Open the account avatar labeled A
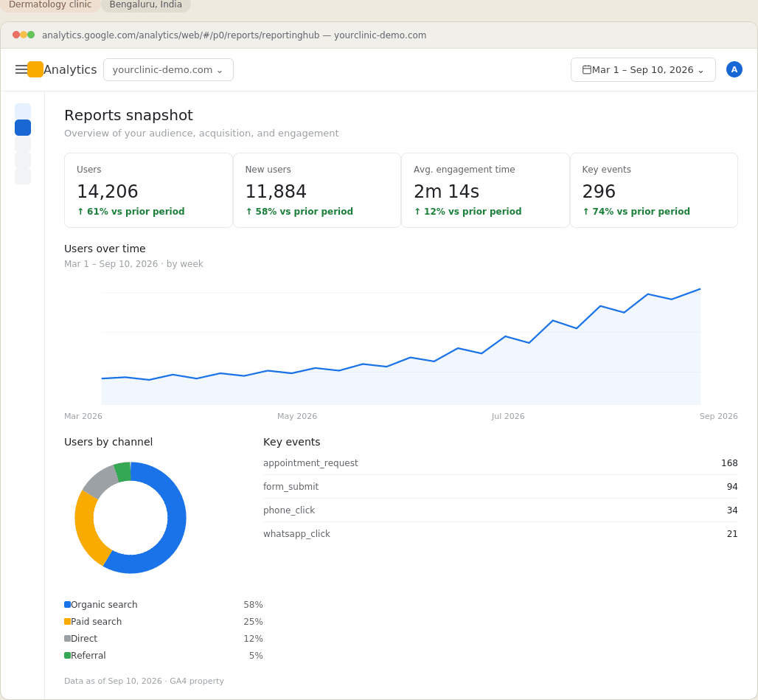This screenshot has width=758, height=700. pos(734,69)
